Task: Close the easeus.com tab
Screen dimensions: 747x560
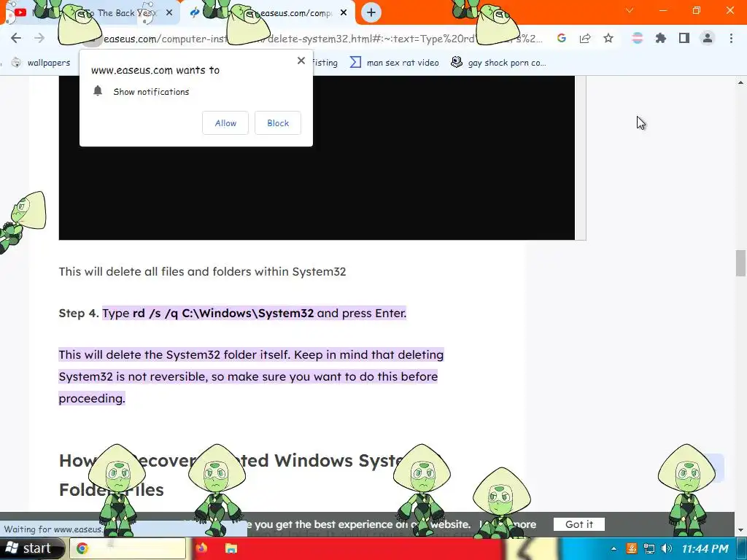Action: pyautogui.click(x=344, y=12)
